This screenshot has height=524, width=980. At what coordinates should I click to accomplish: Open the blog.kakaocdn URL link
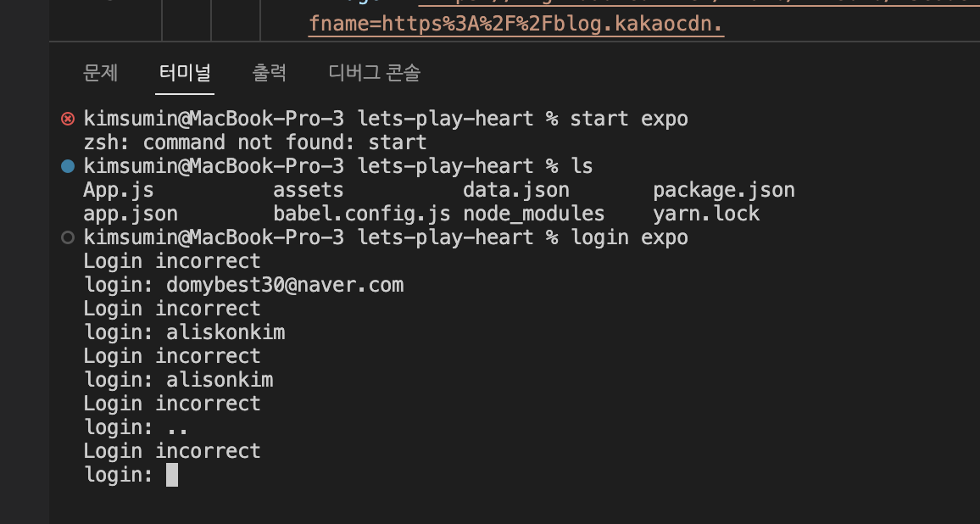pos(516,23)
